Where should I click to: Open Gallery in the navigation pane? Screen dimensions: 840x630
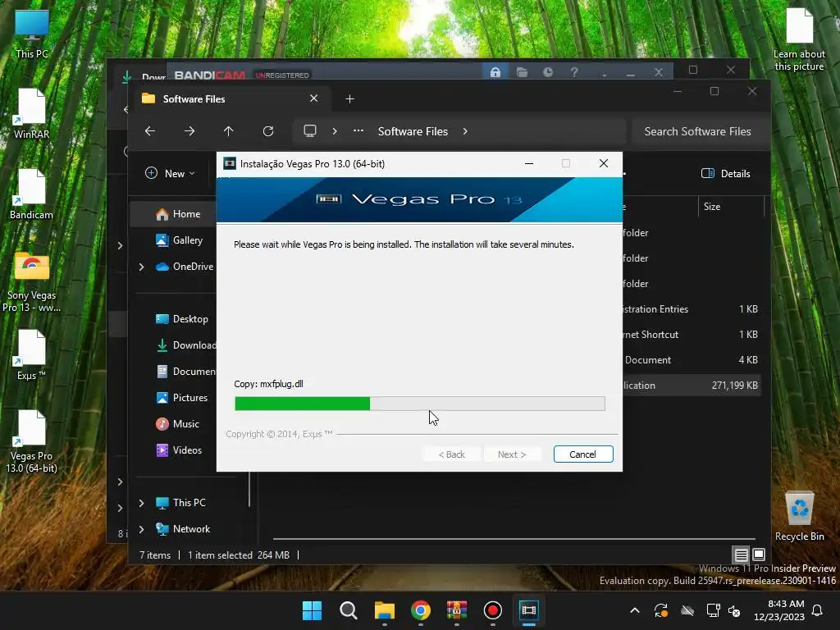pos(179,240)
